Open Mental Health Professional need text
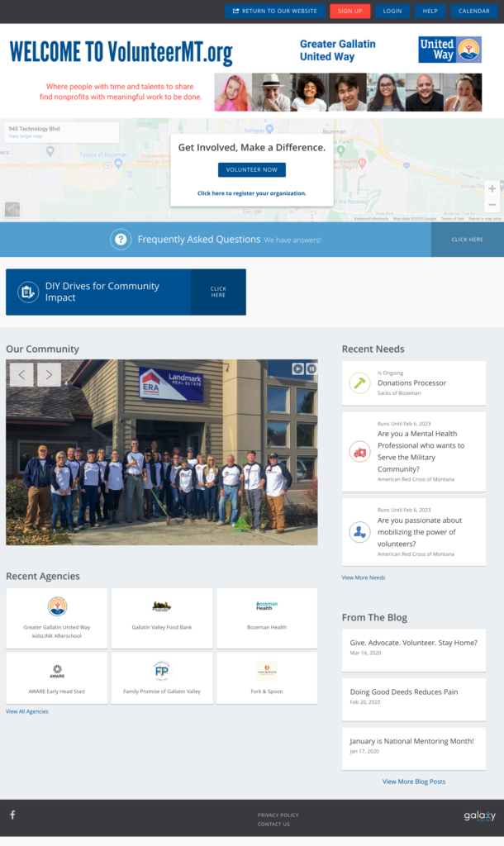 [421, 451]
